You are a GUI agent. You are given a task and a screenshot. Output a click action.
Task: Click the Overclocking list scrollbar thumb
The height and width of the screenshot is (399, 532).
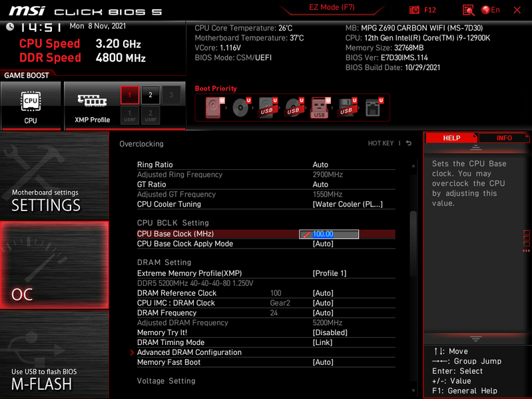pyautogui.click(x=413, y=244)
